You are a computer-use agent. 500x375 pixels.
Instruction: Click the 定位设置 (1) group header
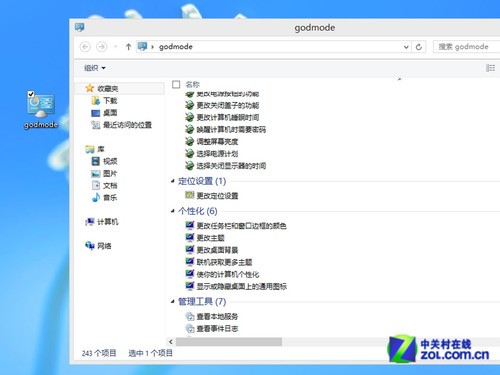(202, 181)
